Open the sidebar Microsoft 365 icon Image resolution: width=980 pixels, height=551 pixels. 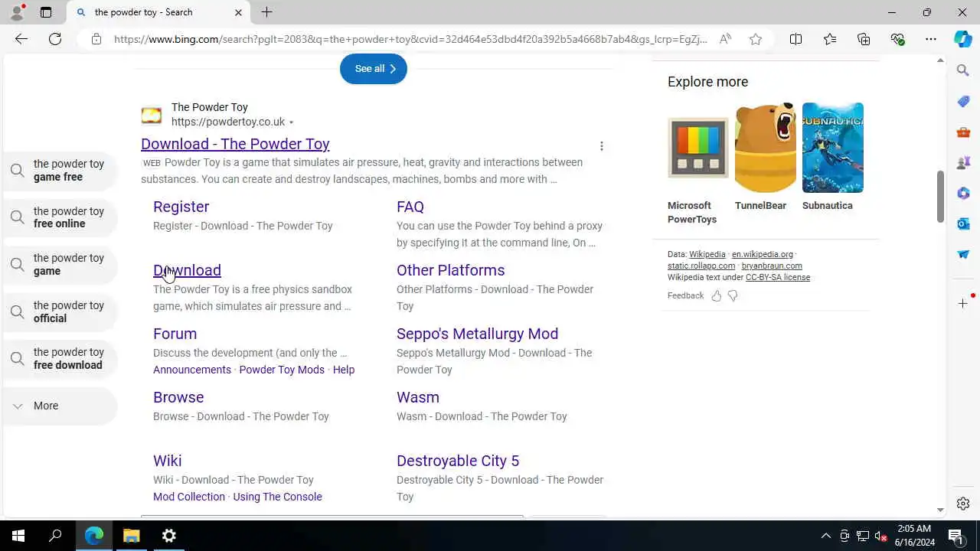click(963, 193)
